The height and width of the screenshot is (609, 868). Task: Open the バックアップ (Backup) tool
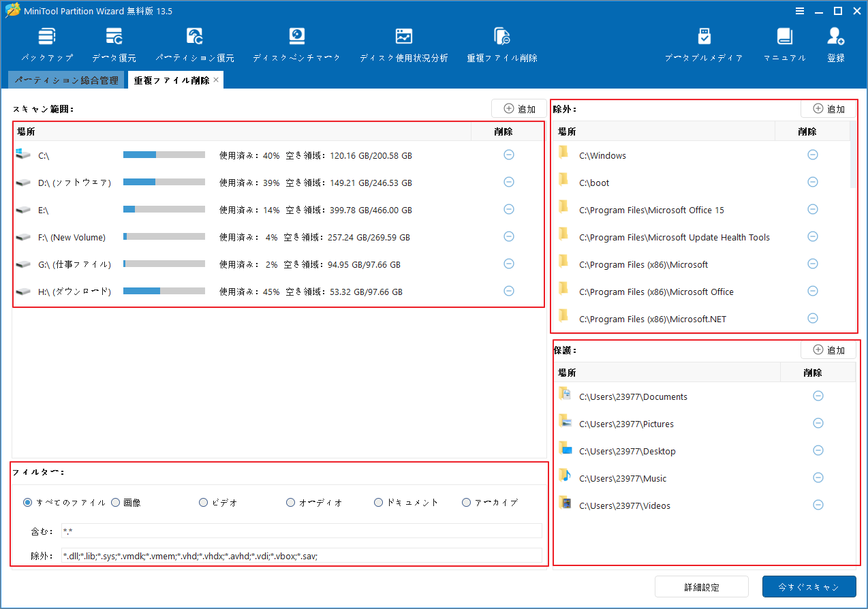(46, 43)
